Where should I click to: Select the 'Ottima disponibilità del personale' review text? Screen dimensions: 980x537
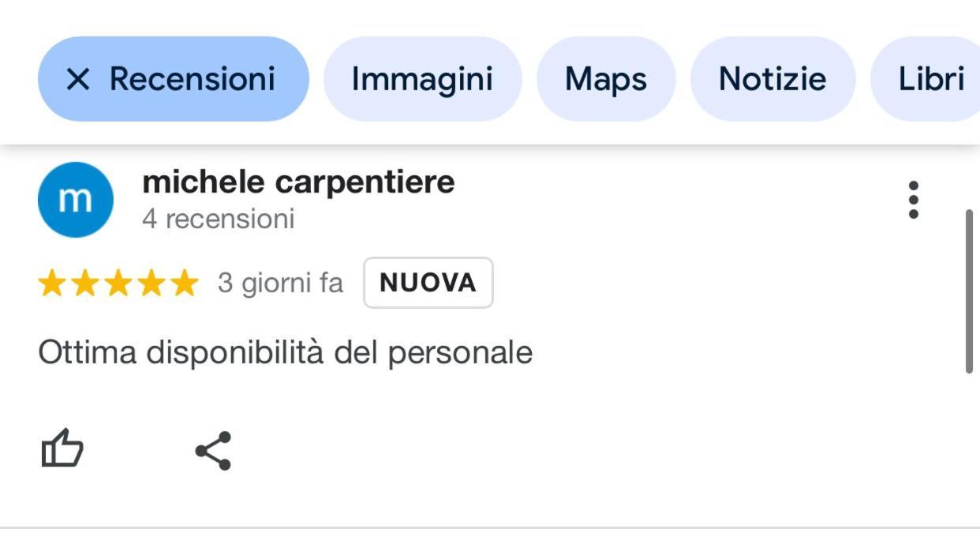(x=286, y=352)
